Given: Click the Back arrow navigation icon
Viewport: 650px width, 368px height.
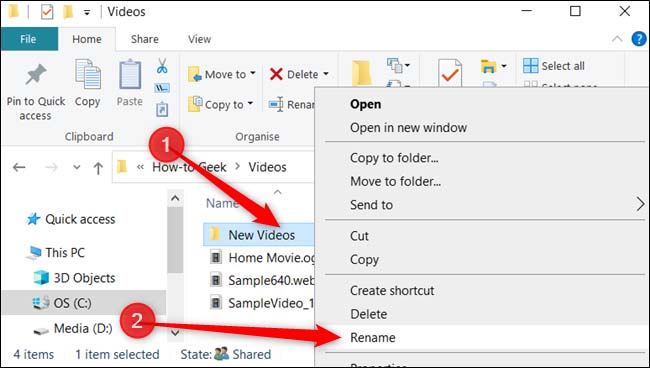Looking at the screenshot, I should (x=19, y=167).
